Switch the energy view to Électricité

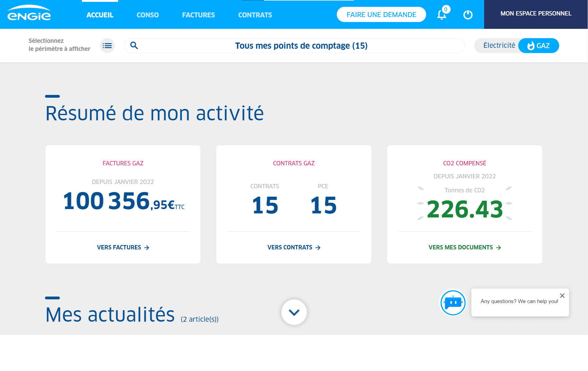499,45
